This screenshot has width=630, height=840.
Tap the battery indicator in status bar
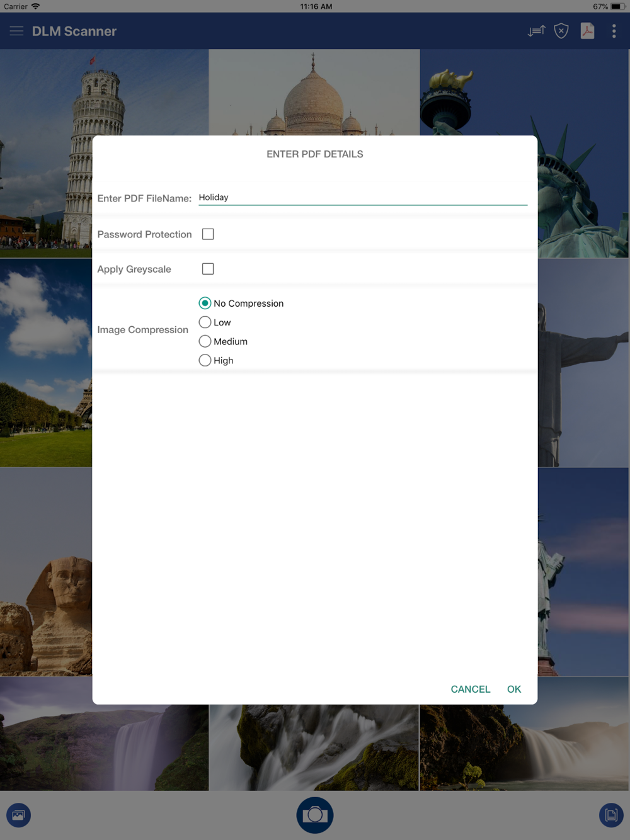click(x=617, y=6)
